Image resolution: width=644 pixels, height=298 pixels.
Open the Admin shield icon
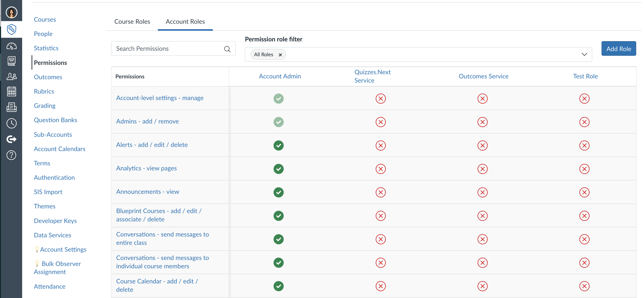pyautogui.click(x=11, y=29)
